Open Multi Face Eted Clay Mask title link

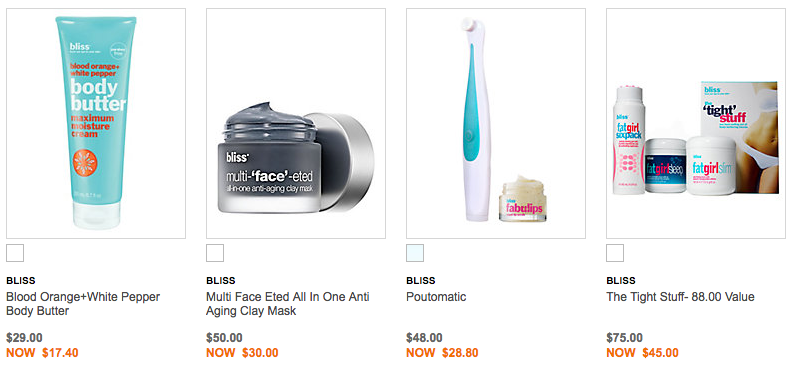[288, 304]
